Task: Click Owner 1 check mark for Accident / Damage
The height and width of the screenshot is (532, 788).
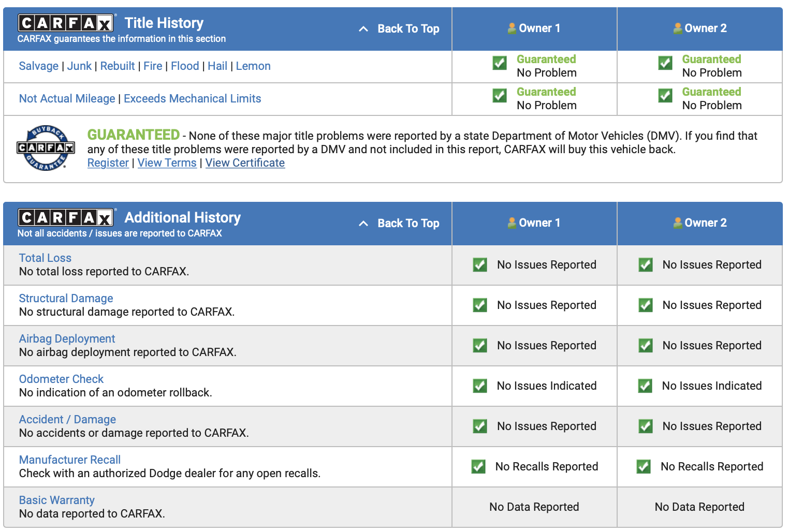Action: pyautogui.click(x=480, y=426)
